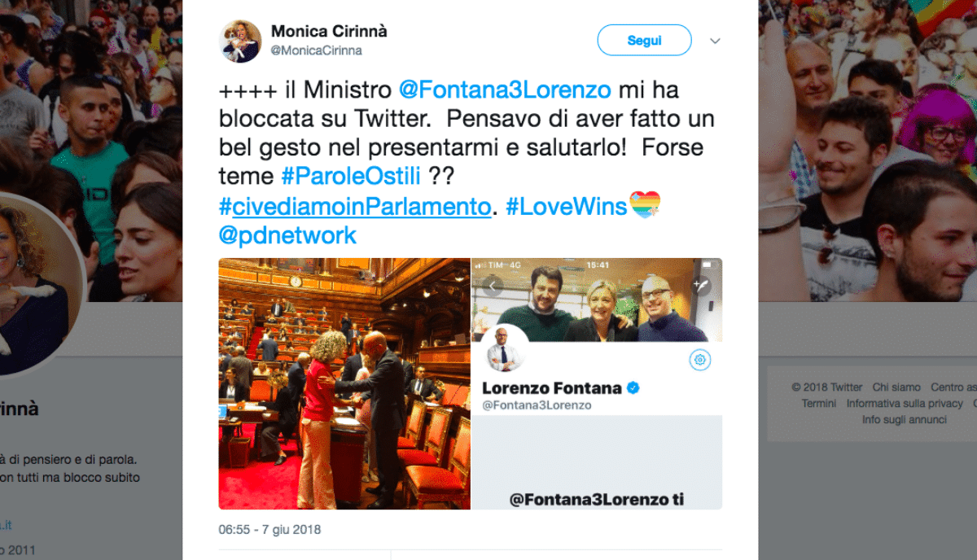Click the @MonicaCirinna handle
The image size is (977, 560).
click(x=317, y=50)
